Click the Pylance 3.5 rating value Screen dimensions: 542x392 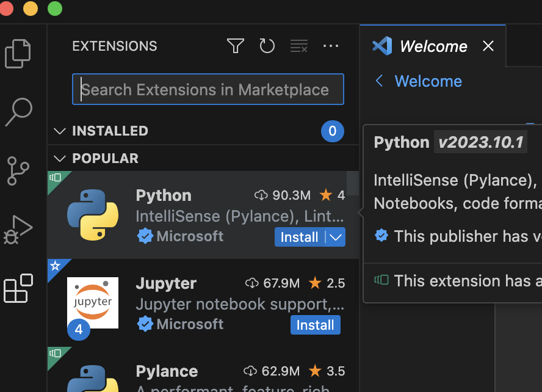point(336,371)
